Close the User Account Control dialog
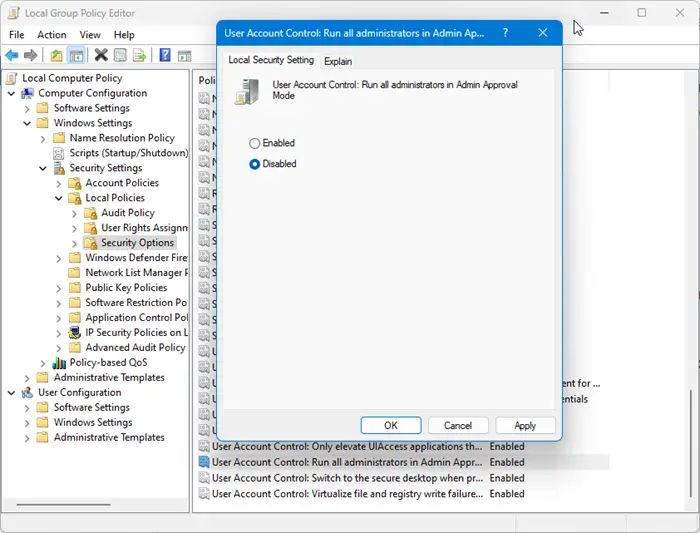Screen dimensions: 700x533 tap(542, 33)
